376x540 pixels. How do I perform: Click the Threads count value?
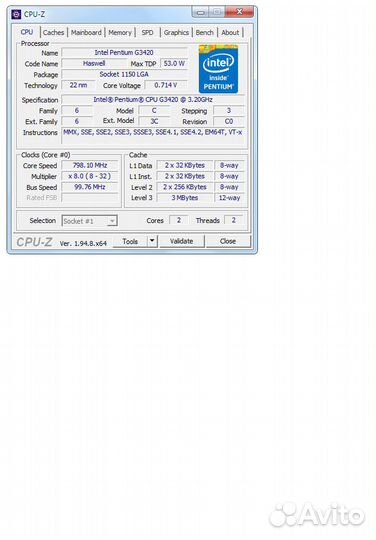click(x=233, y=220)
